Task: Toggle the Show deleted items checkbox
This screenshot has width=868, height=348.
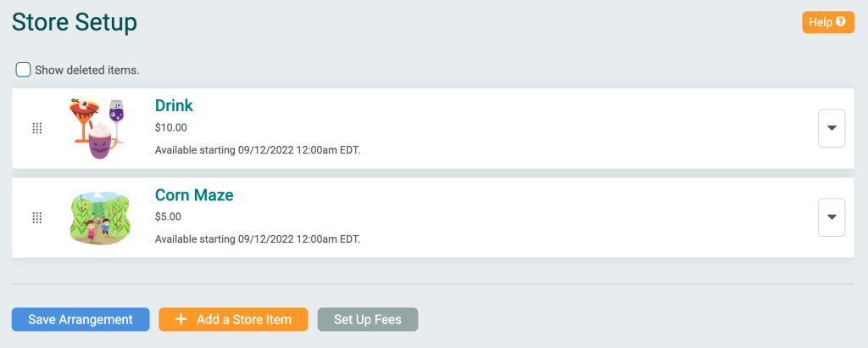Action: pyautogui.click(x=23, y=70)
